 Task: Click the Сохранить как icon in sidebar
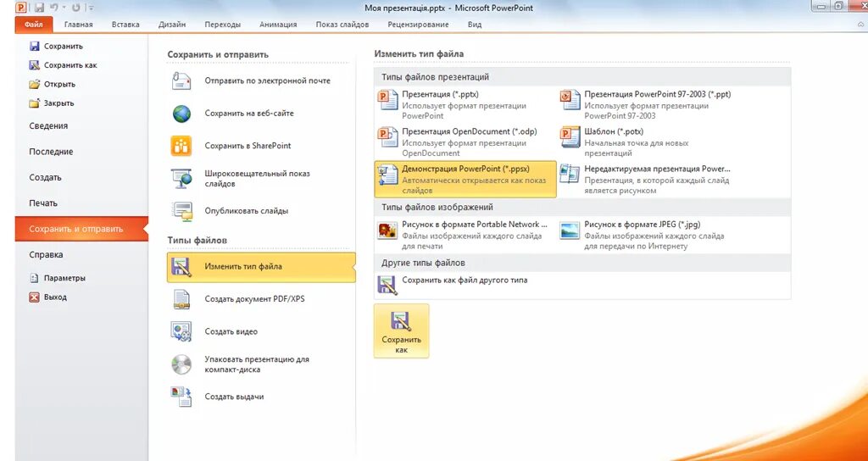point(34,65)
